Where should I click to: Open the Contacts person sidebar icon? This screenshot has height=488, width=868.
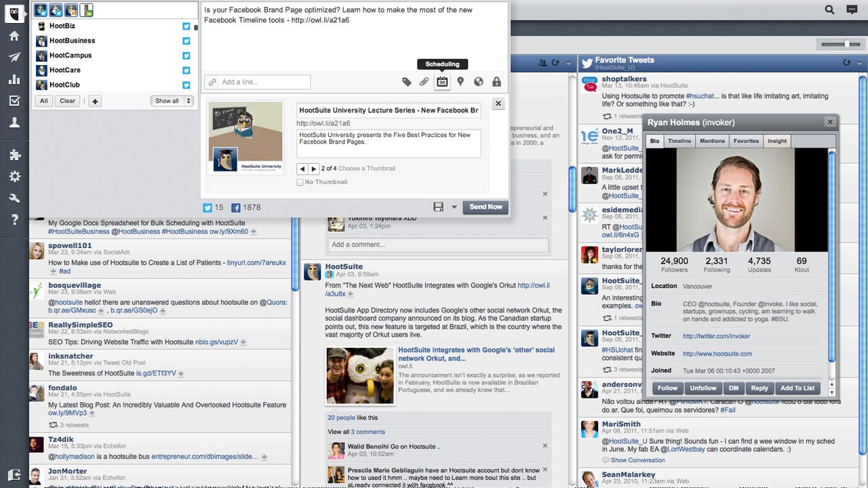tap(14, 122)
